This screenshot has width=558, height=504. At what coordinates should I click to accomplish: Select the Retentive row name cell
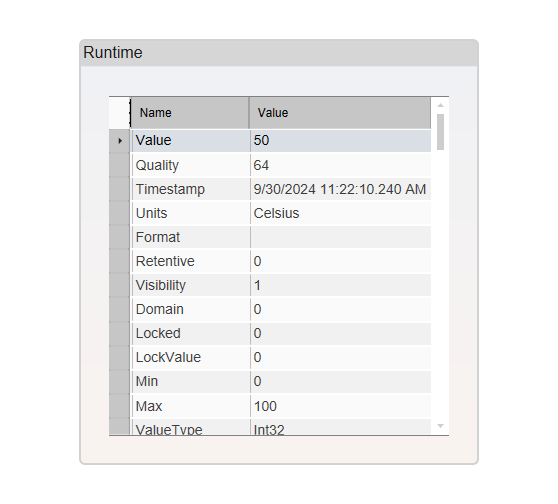(x=191, y=261)
